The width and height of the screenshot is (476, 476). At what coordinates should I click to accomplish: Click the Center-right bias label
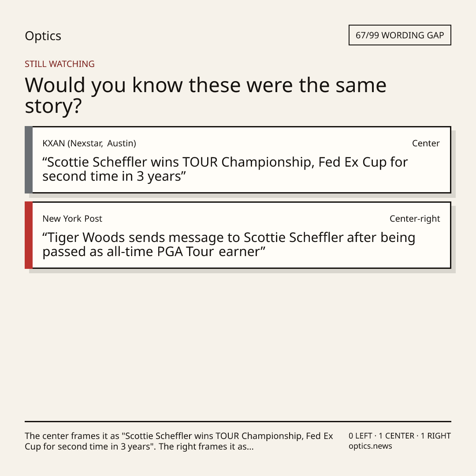click(415, 219)
